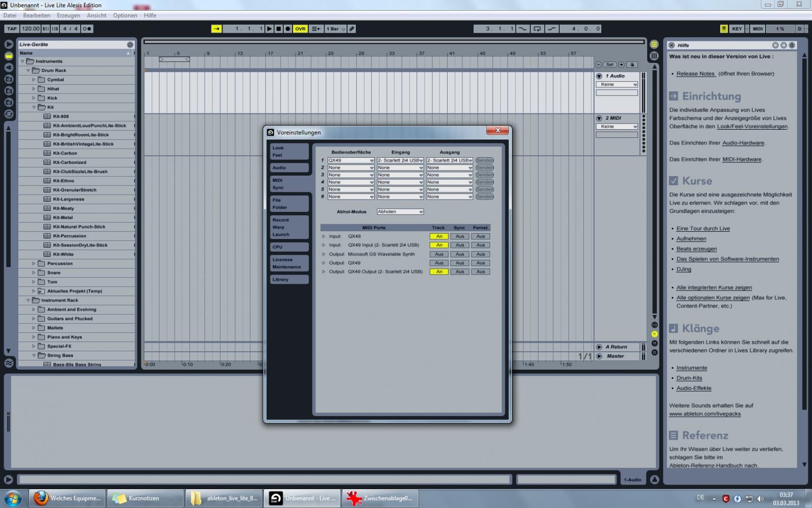
Task: Open the Plug-In device browser
Action: (x=9, y=67)
